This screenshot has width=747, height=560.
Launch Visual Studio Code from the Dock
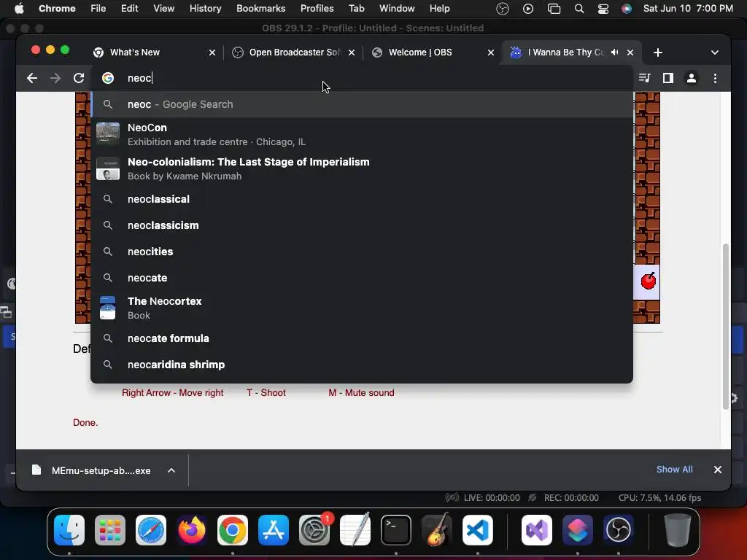pyautogui.click(x=478, y=529)
